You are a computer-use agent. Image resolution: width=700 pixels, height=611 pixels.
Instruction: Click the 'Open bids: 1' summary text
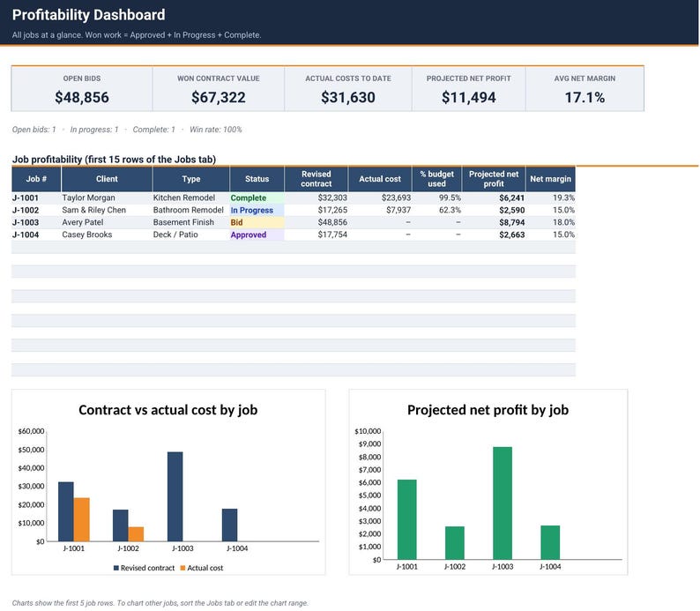pyautogui.click(x=34, y=130)
